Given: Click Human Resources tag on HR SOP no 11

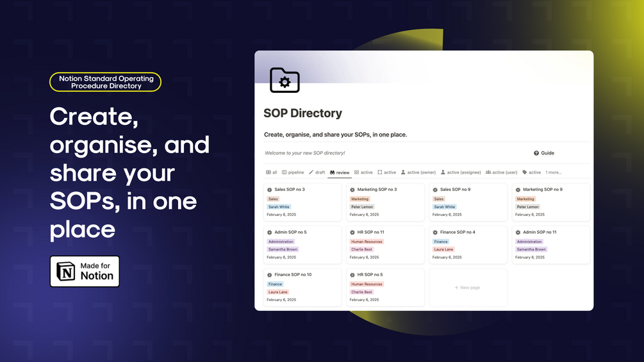Looking at the screenshot, I should click(367, 242).
